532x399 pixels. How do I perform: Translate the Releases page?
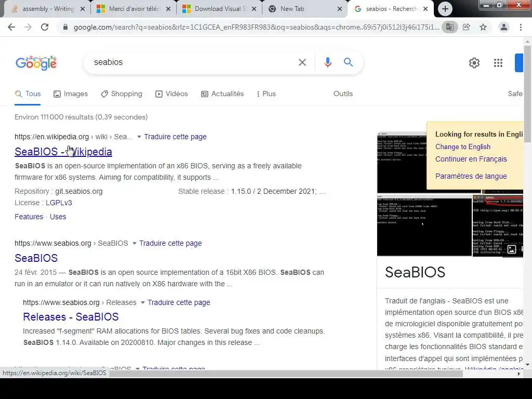[x=179, y=303]
